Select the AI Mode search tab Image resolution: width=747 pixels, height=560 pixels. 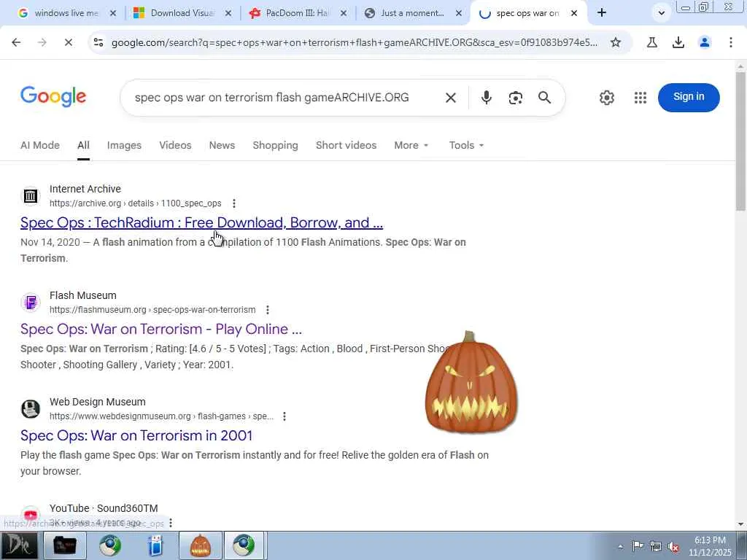pos(40,145)
